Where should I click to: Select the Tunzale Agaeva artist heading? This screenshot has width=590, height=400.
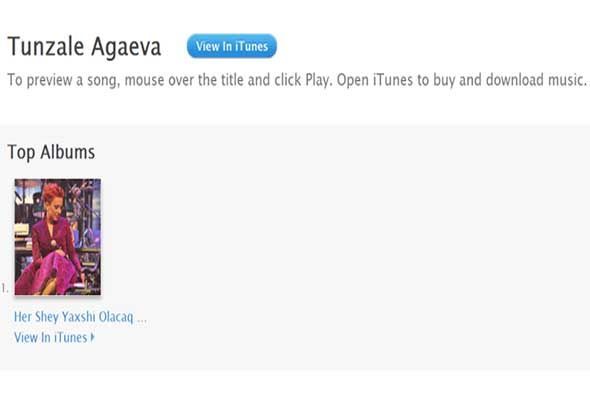(84, 47)
